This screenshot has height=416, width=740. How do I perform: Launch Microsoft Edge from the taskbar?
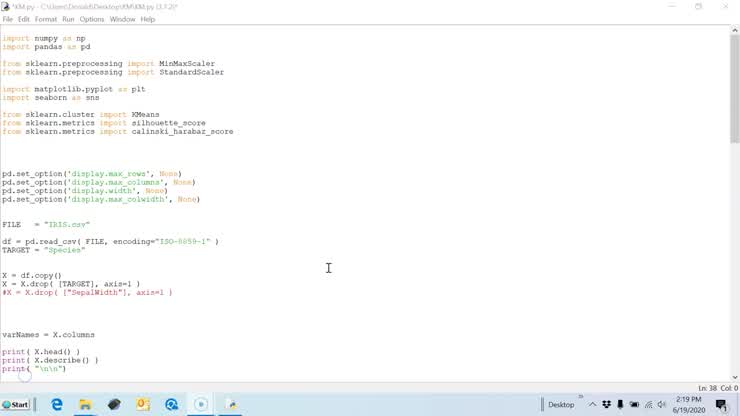coord(57,405)
